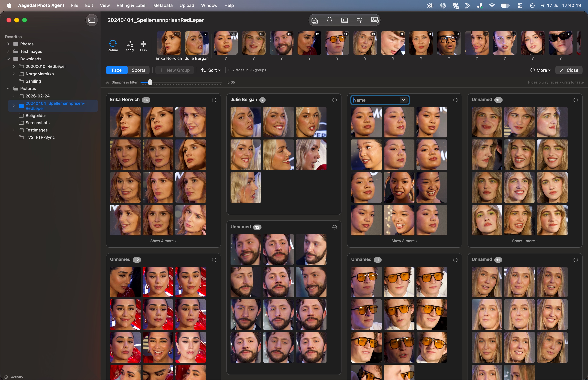The image size is (588, 380).
Task: Open the Edit menu
Action: click(x=89, y=5)
